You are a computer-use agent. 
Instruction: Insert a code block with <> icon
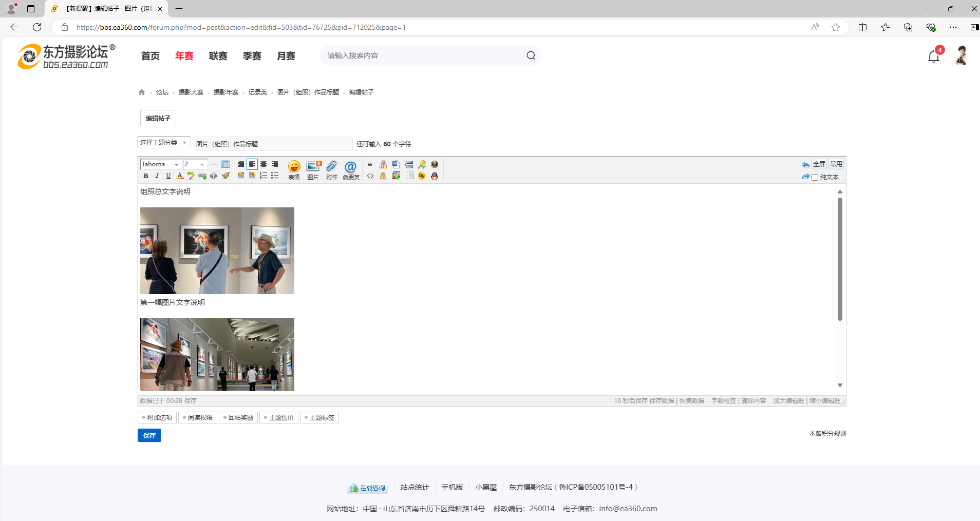pyautogui.click(x=370, y=176)
